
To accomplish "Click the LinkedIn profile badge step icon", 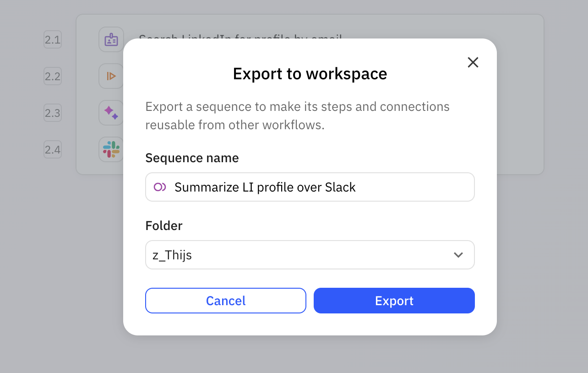I will coord(111,39).
